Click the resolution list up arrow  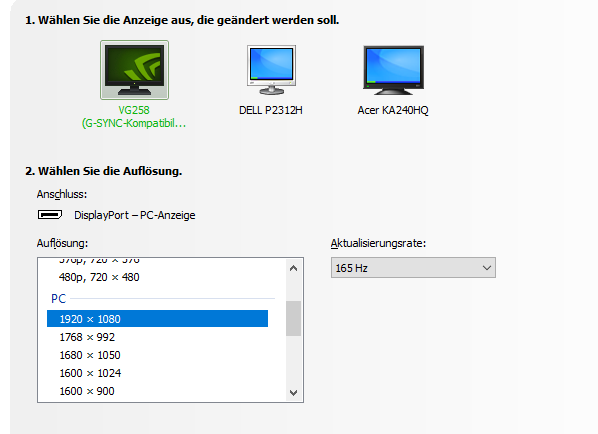(293, 268)
